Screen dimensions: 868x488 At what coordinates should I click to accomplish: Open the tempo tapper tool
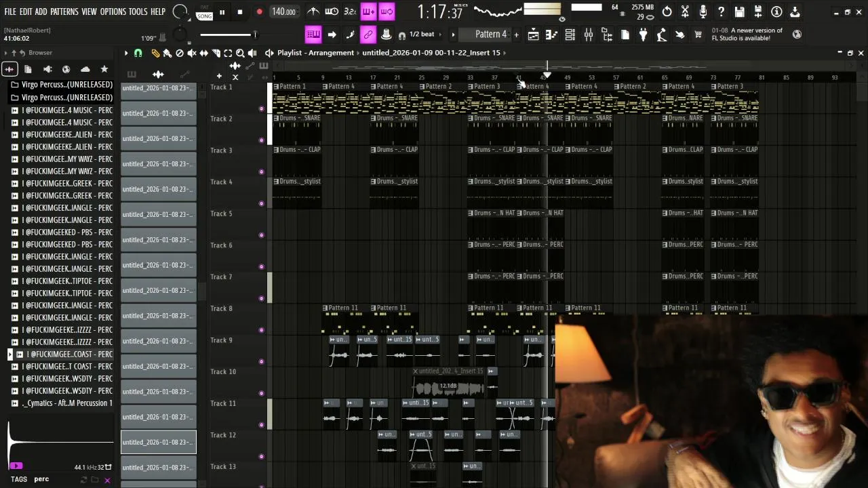pos(661,35)
